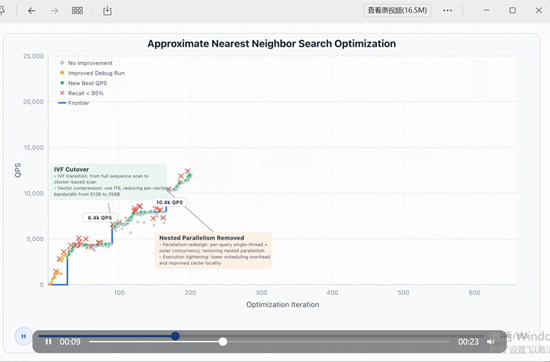550x362 pixels.
Task: Click the pin icon at window edge
Action: [2, 11]
